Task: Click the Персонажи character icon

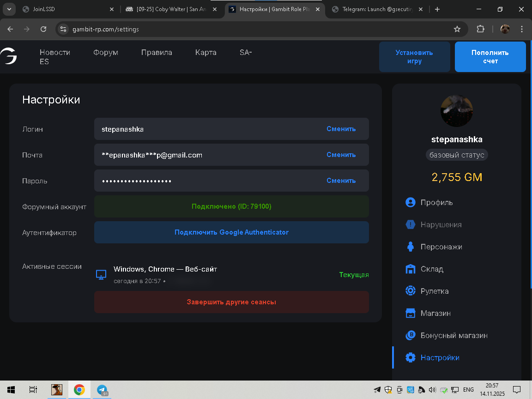Action: tap(410, 247)
